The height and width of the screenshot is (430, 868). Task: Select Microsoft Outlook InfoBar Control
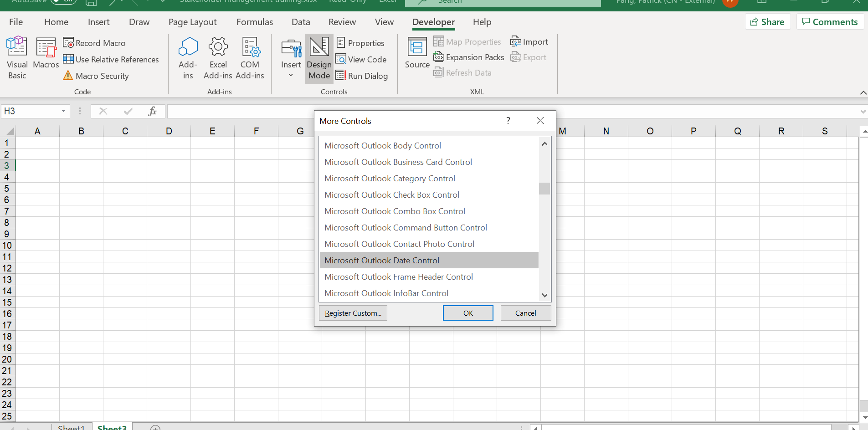pyautogui.click(x=429, y=293)
